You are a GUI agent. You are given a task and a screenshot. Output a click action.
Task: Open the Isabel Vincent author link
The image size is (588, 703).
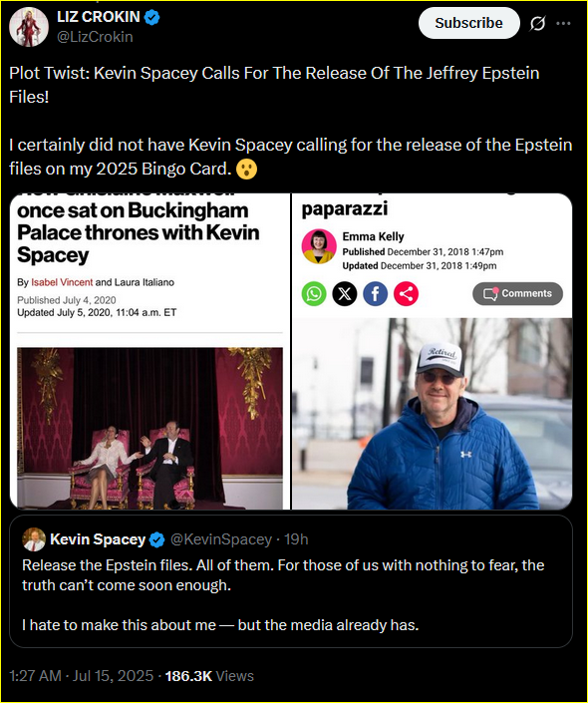pos(62,282)
